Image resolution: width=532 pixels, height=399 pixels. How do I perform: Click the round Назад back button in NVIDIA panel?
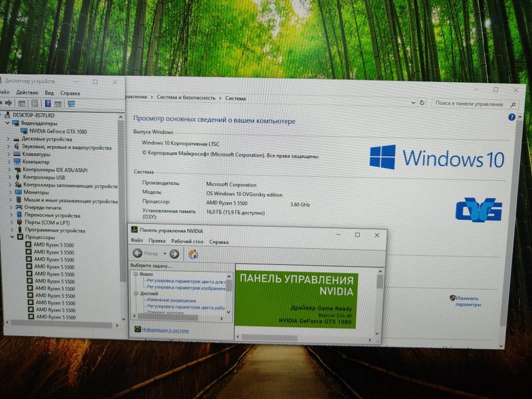tap(137, 253)
